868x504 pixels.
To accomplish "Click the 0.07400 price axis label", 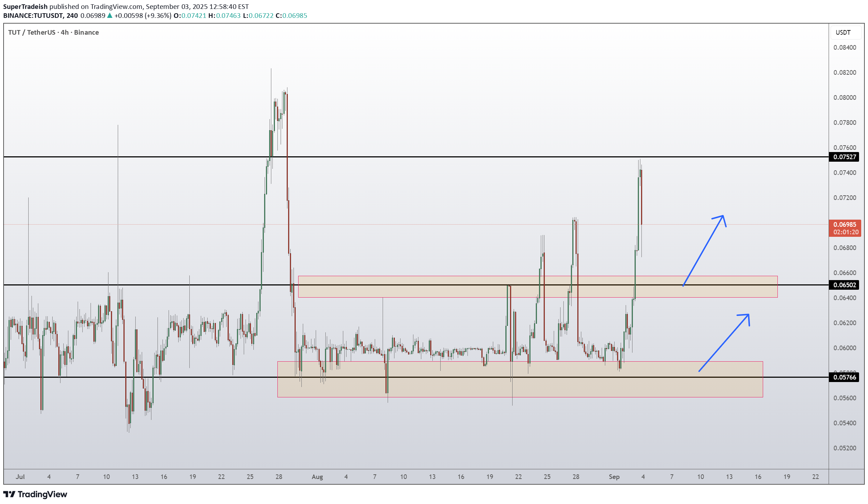I will pyautogui.click(x=845, y=172).
